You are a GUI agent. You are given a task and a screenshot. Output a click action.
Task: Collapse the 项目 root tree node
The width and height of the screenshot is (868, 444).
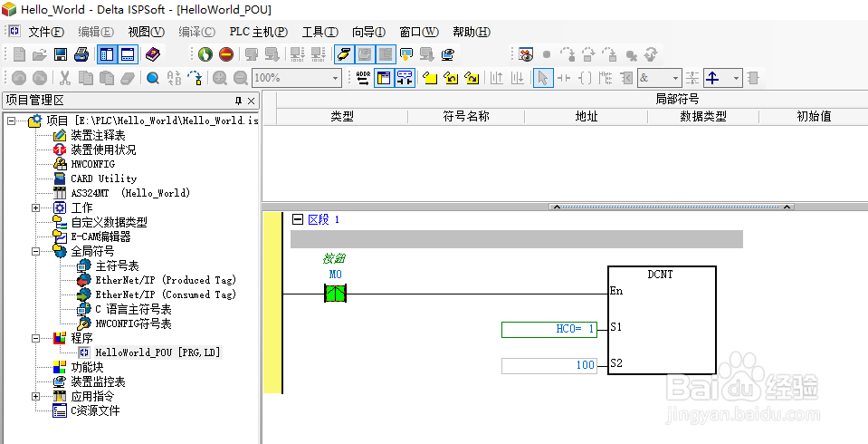(12, 121)
